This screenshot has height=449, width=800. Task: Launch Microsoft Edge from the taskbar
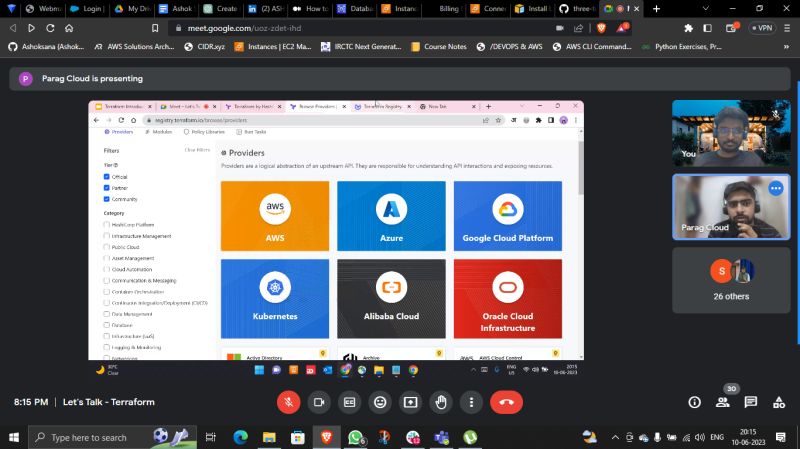pyautogui.click(x=240, y=437)
